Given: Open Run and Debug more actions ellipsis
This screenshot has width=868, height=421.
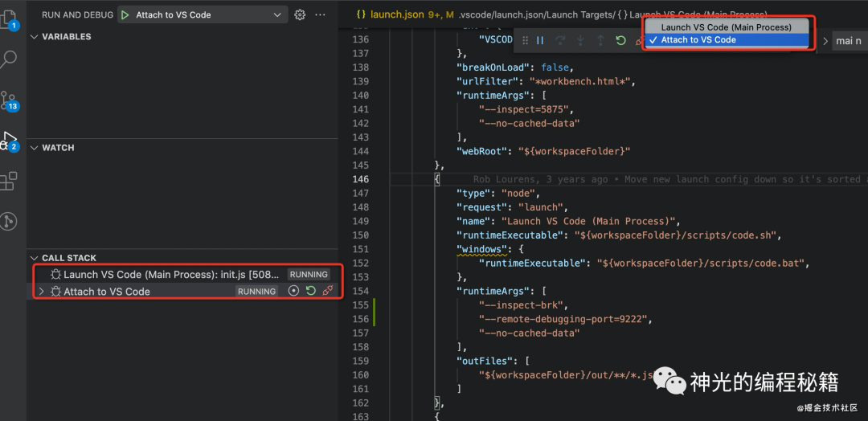Looking at the screenshot, I should [x=320, y=15].
